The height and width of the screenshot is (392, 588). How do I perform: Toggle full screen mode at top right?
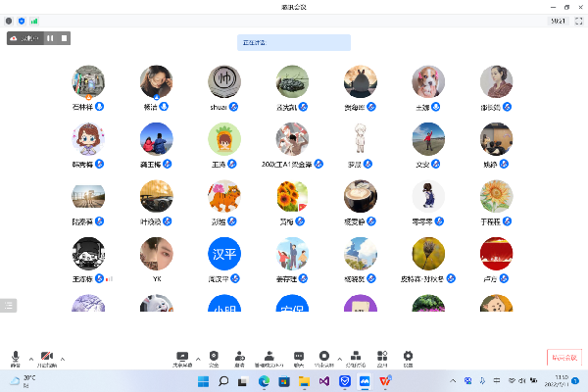pyautogui.click(x=579, y=20)
